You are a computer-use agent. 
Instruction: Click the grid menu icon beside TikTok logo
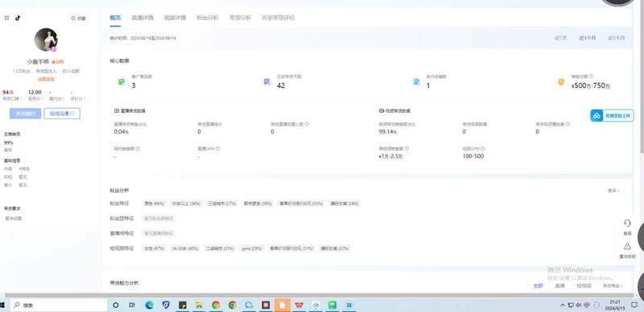click(x=6, y=18)
